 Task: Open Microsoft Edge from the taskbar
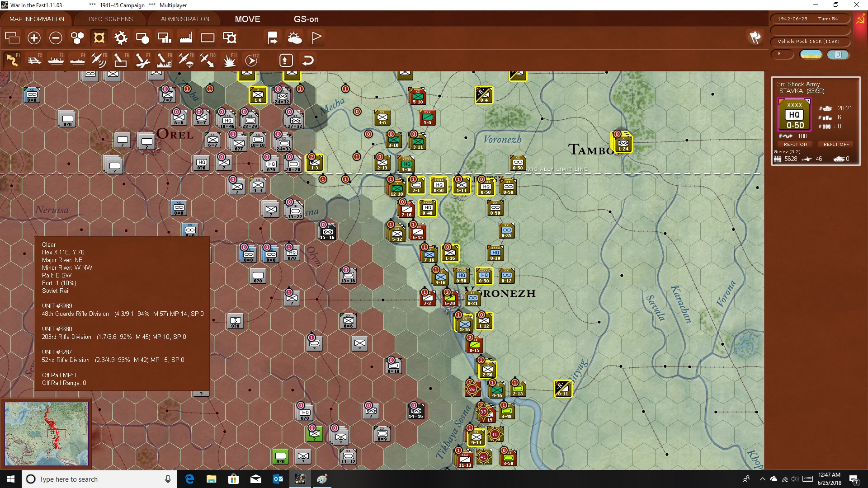[x=189, y=479]
